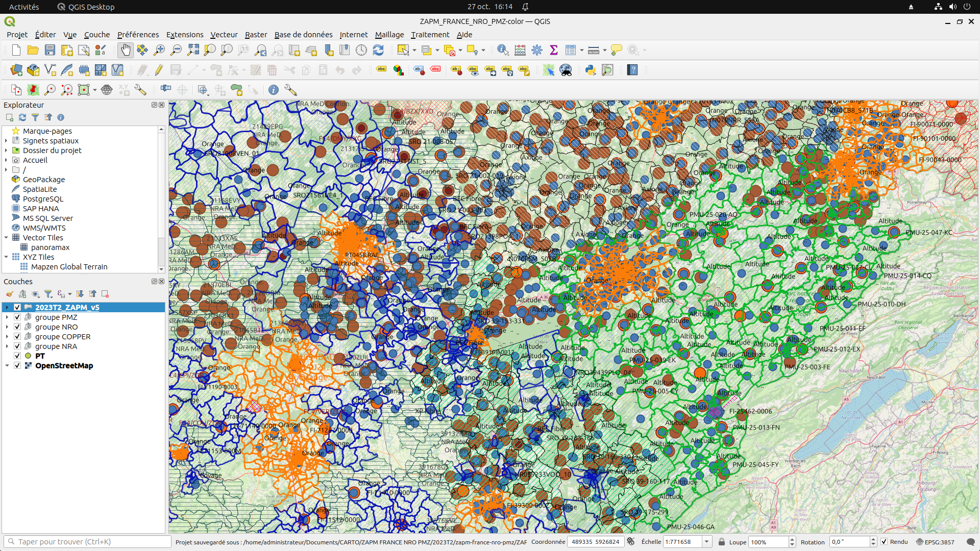The image size is (980, 551).
Task: Expand all layers in Couches panel
Action: [x=80, y=294]
